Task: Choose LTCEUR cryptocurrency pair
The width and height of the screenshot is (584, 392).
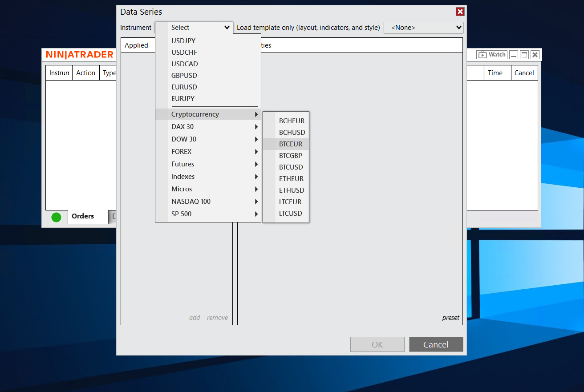Action: tap(290, 202)
